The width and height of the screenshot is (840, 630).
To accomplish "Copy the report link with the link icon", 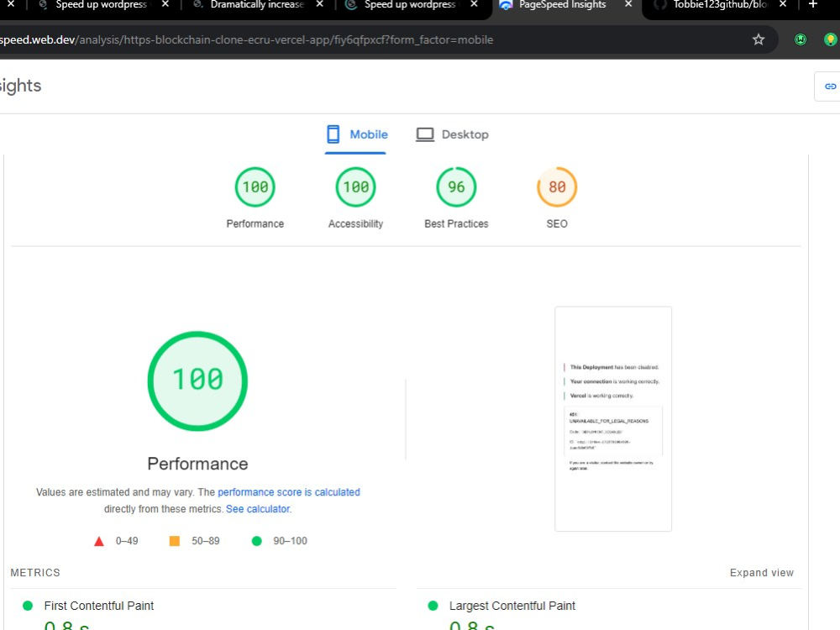I will coord(830,87).
